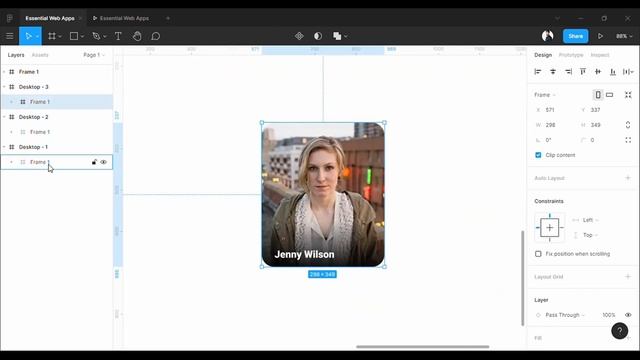This screenshot has height=360, width=640.
Task: Open the help question mark button
Action: pyautogui.click(x=620, y=331)
